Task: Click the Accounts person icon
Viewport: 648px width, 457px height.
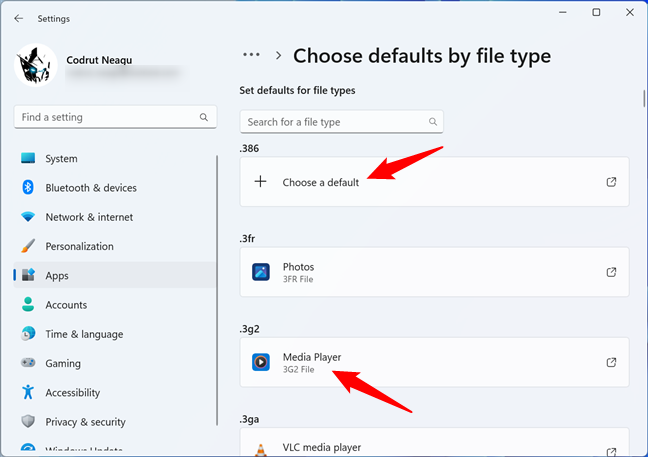Action: click(x=28, y=305)
